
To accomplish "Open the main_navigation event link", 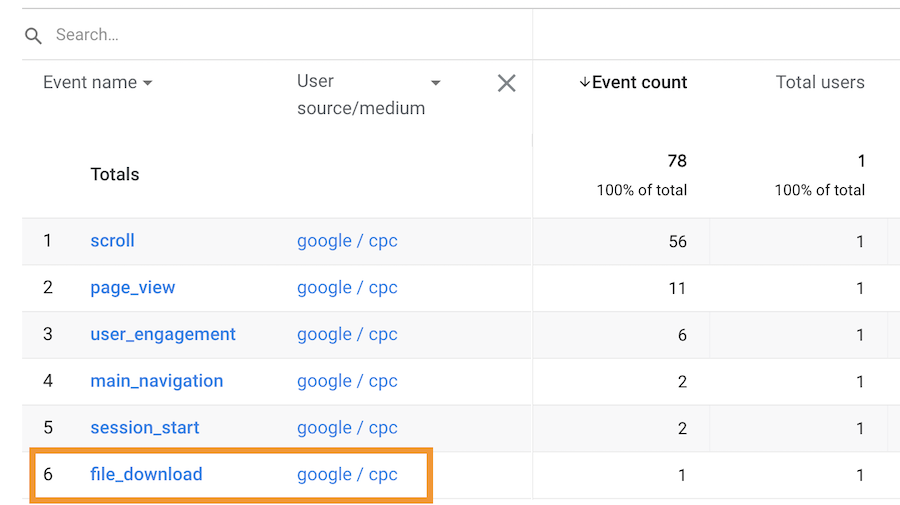I will (156, 381).
